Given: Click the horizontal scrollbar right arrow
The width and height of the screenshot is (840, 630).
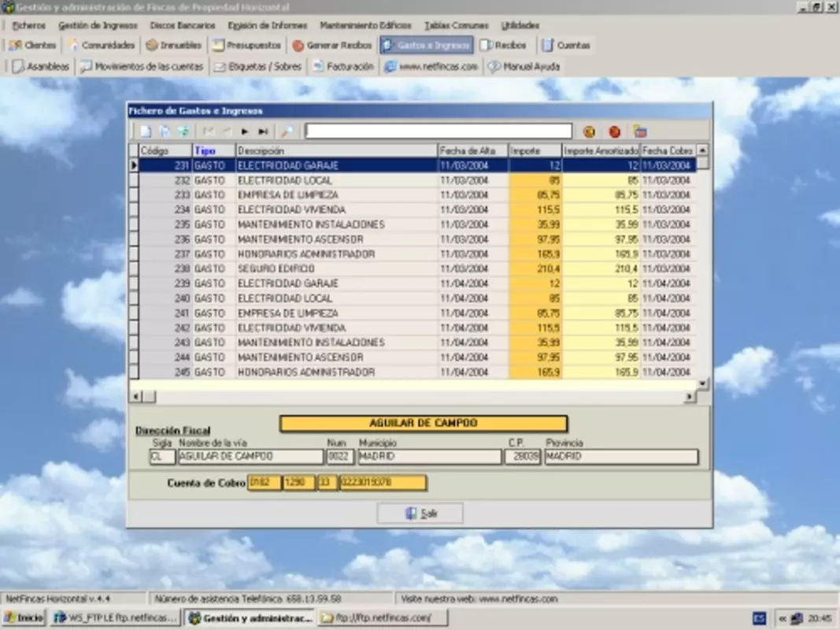Looking at the screenshot, I should (x=690, y=396).
